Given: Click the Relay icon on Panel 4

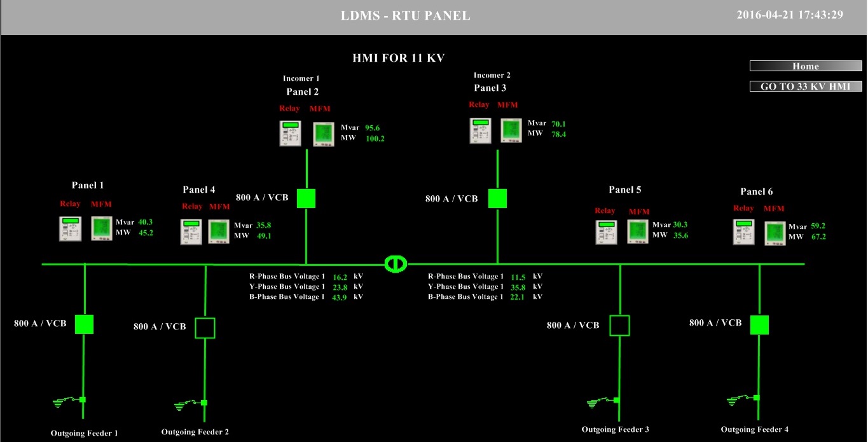Looking at the screenshot, I should click(191, 231).
